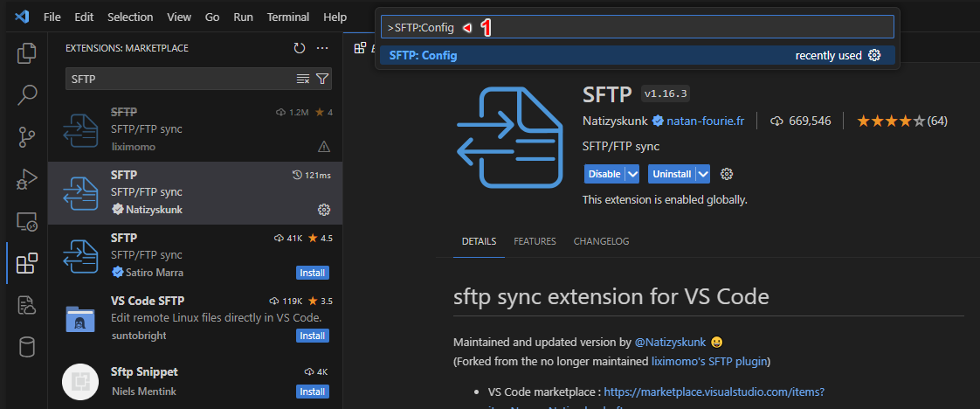Clear extensions search results icon
The height and width of the screenshot is (409, 980).
point(303,79)
